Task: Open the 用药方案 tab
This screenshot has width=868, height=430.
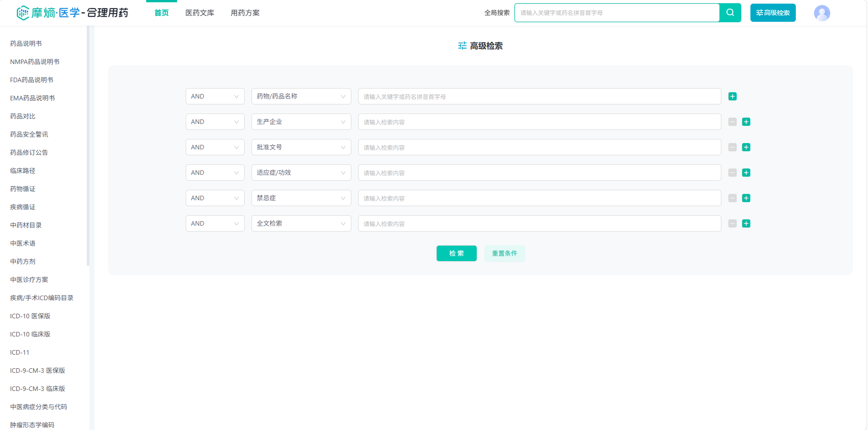Action: [245, 13]
